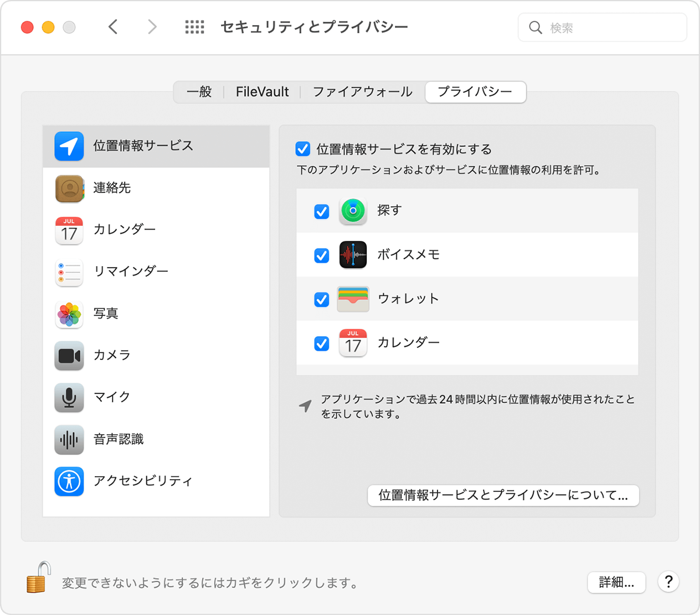The height and width of the screenshot is (615, 700).
Task: Select the カレンダー icon in the sidebar
Action: (x=69, y=230)
